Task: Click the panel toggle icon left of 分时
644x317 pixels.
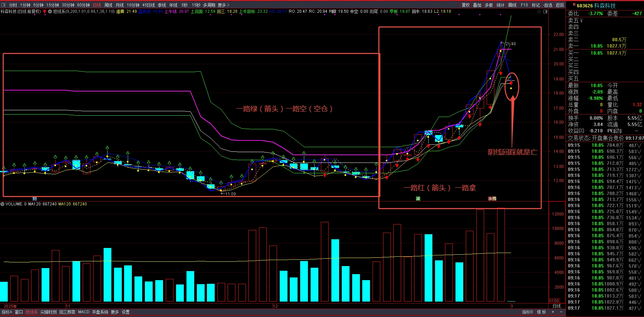Action: 4,5
